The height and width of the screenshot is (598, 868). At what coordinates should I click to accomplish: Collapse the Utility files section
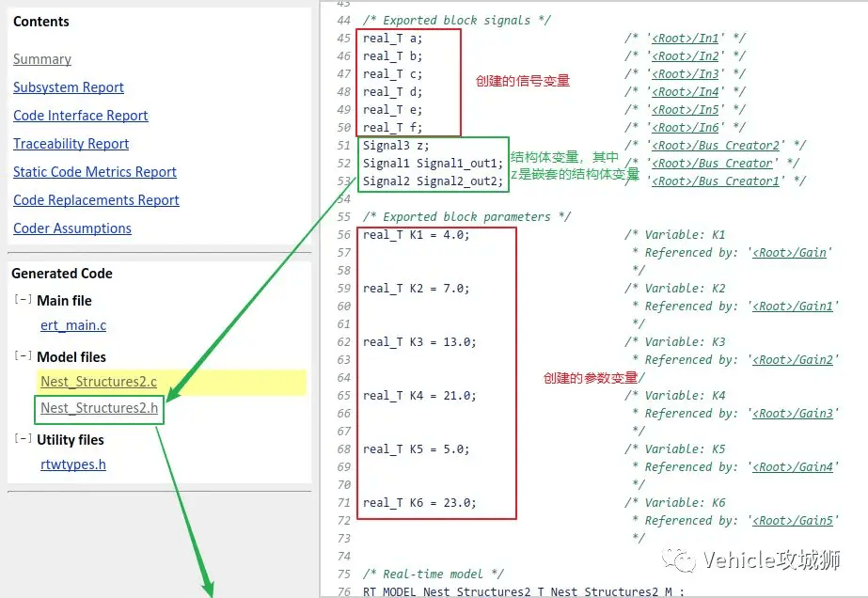(x=23, y=438)
